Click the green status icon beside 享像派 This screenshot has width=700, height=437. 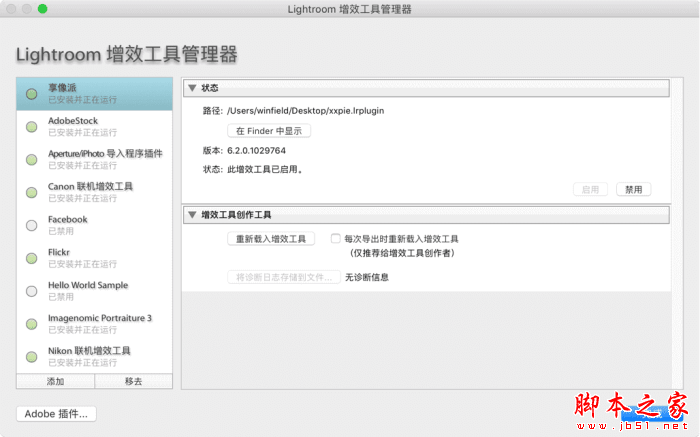[32, 94]
